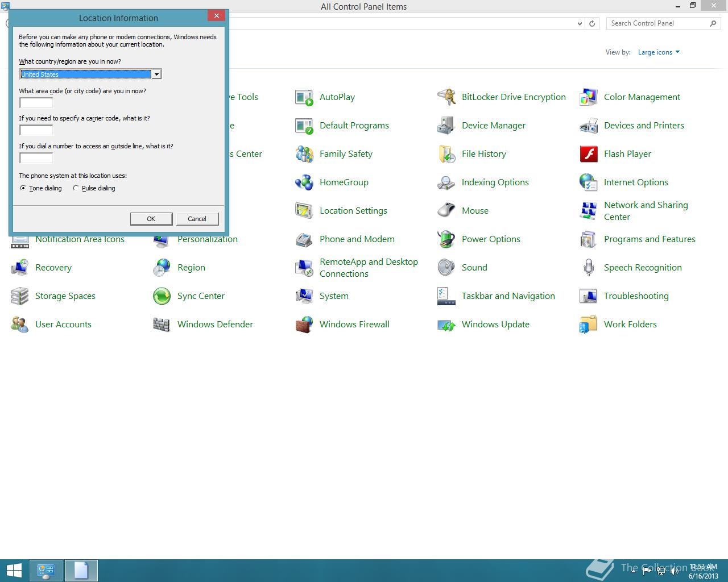Click the carrier code input field
The width and height of the screenshot is (728, 582).
tap(36, 130)
